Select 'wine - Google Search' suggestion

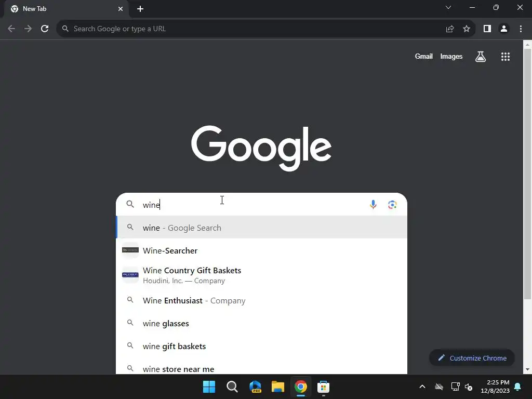tap(262, 228)
